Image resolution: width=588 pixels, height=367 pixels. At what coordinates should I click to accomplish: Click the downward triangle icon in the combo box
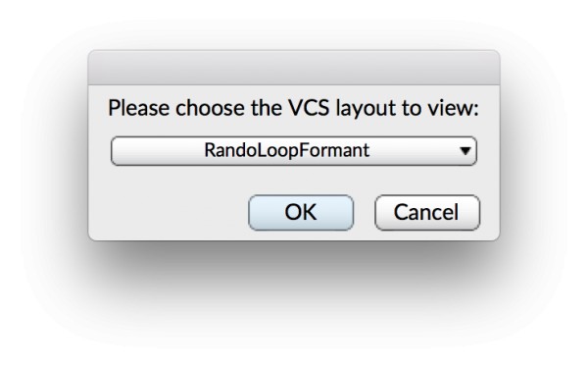click(x=465, y=151)
